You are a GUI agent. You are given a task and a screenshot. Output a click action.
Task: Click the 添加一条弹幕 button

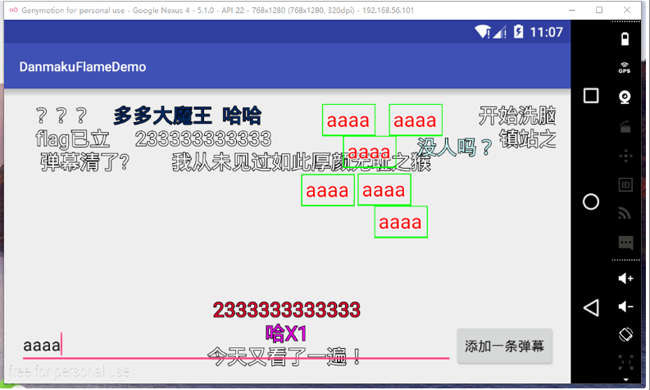(x=504, y=346)
